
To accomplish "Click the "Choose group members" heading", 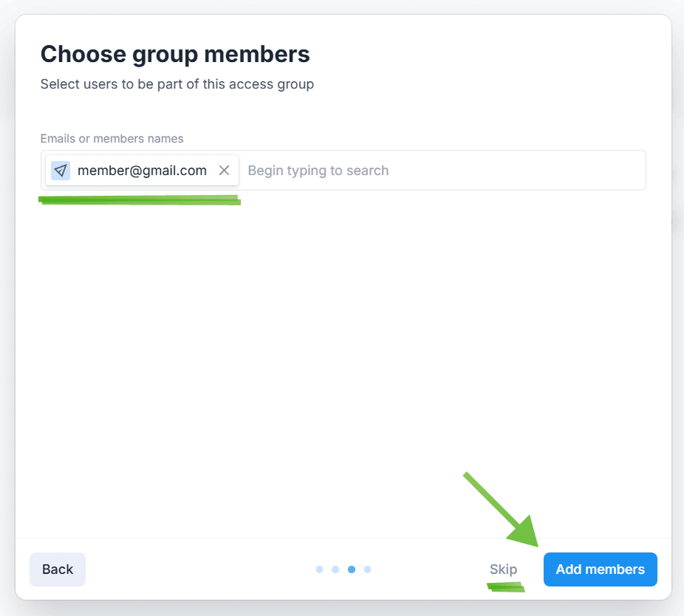I will tap(175, 54).
